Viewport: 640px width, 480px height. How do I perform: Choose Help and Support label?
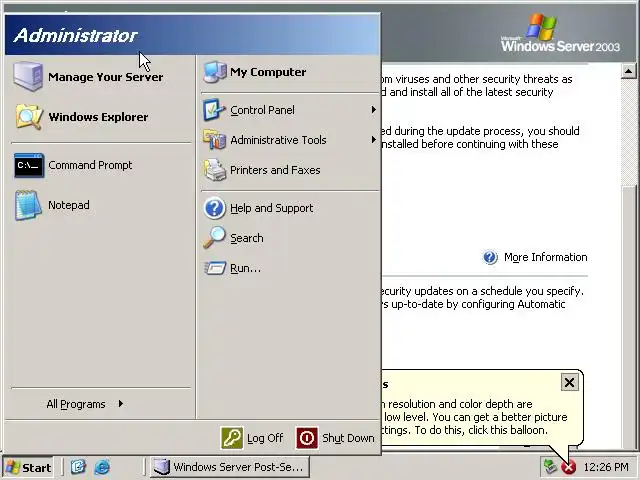272,208
